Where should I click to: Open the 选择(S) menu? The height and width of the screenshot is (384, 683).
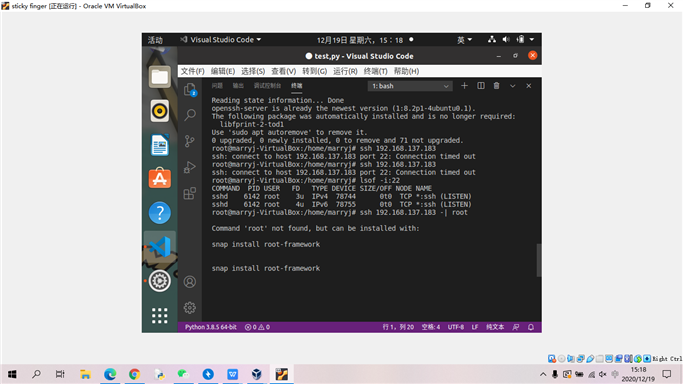pyautogui.click(x=253, y=71)
